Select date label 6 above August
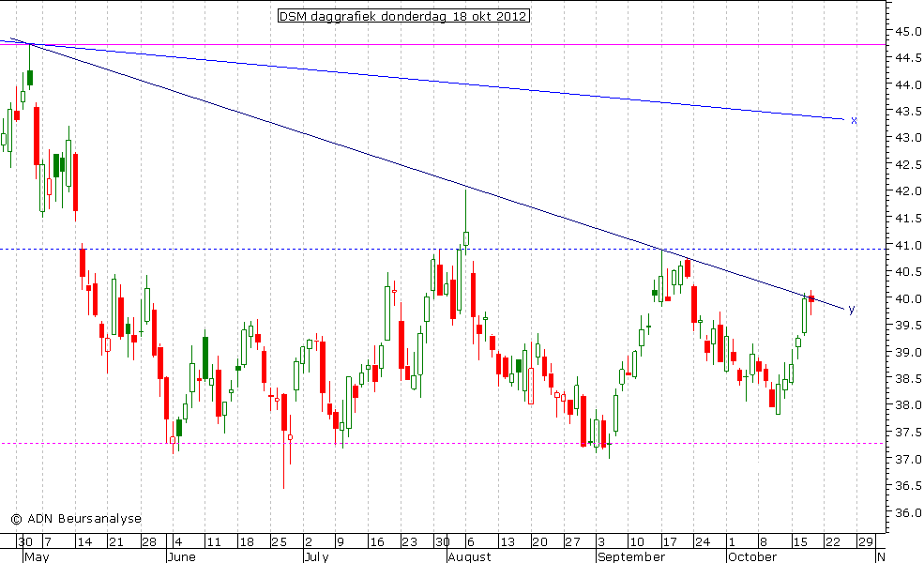The height and width of the screenshot is (563, 924). [x=470, y=542]
